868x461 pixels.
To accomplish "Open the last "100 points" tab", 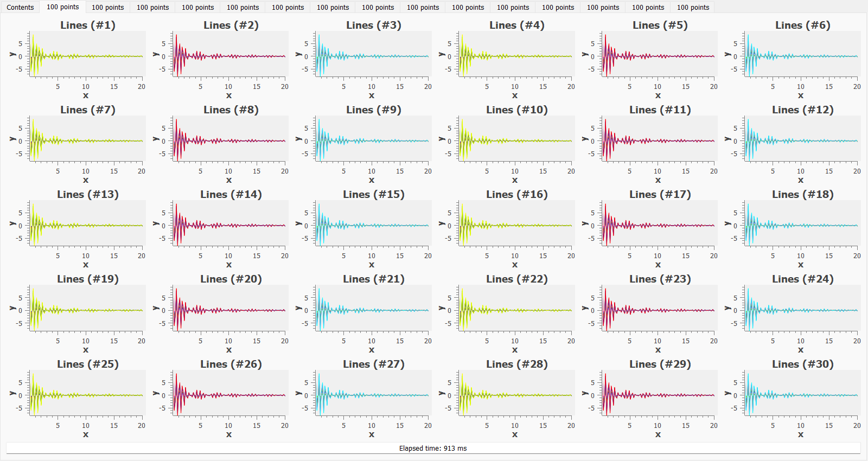I will pos(693,7).
